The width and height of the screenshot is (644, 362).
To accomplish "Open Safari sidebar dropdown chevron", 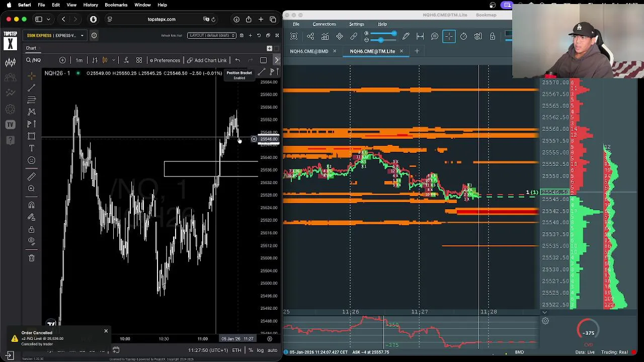I will click(x=48, y=19).
